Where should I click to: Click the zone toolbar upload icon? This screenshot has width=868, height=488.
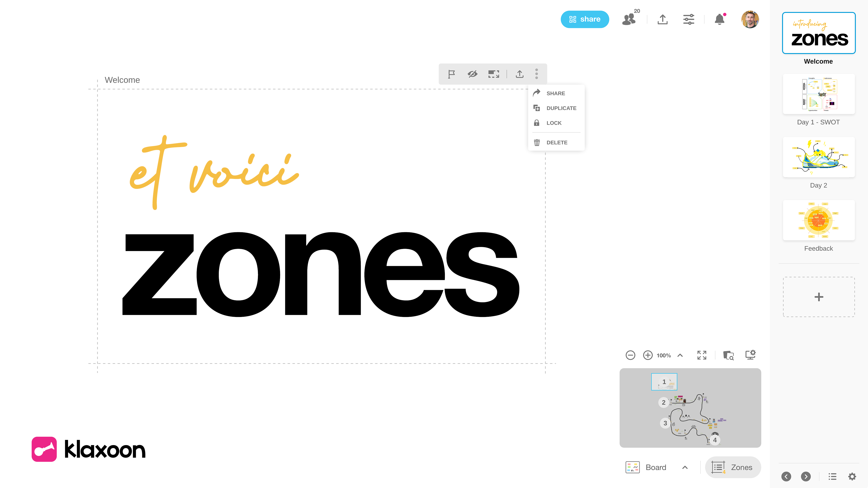point(520,74)
